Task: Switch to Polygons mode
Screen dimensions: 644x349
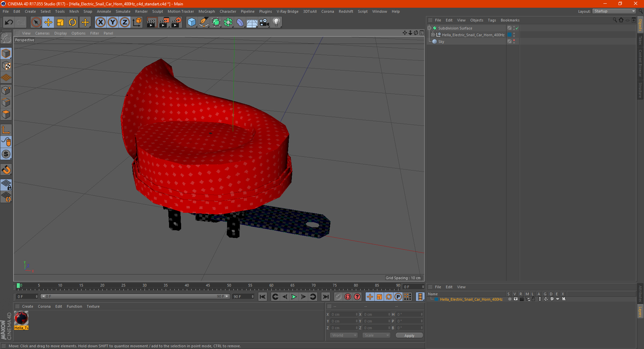Action: pos(6,114)
